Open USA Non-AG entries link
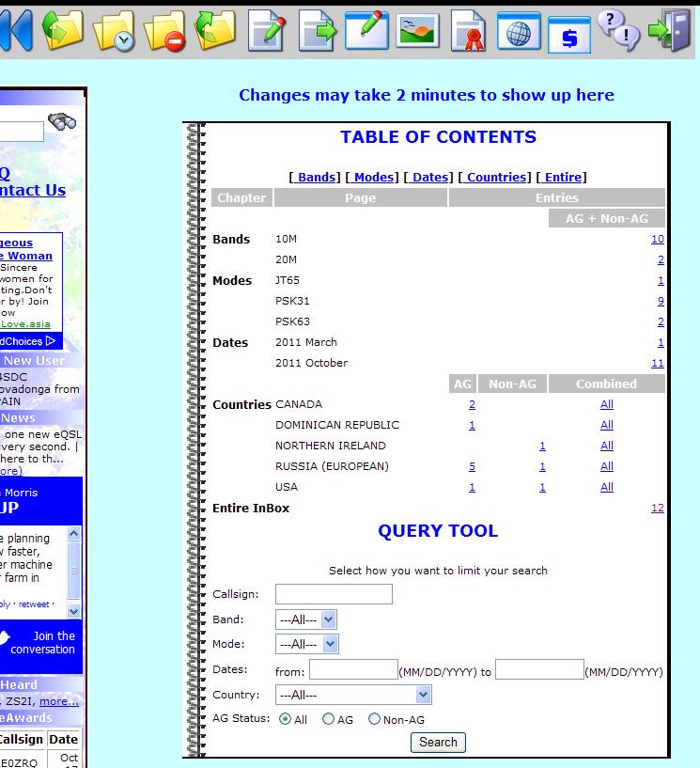700x768 pixels. click(542, 487)
